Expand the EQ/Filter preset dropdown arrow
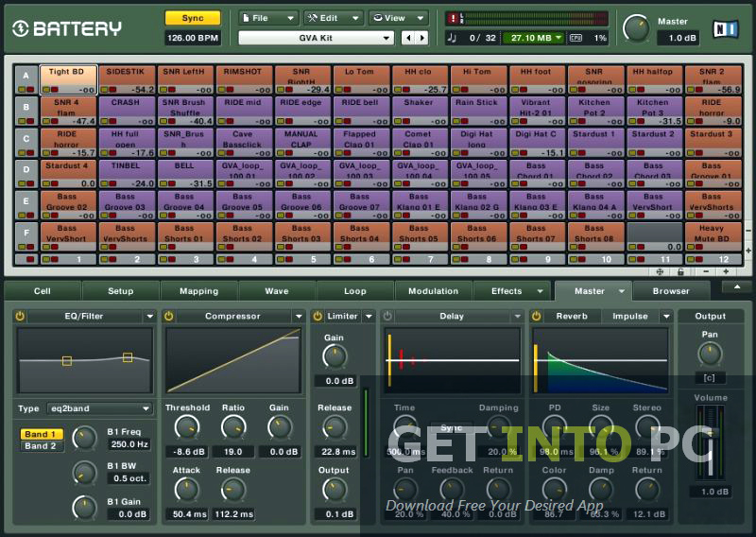 [150, 317]
